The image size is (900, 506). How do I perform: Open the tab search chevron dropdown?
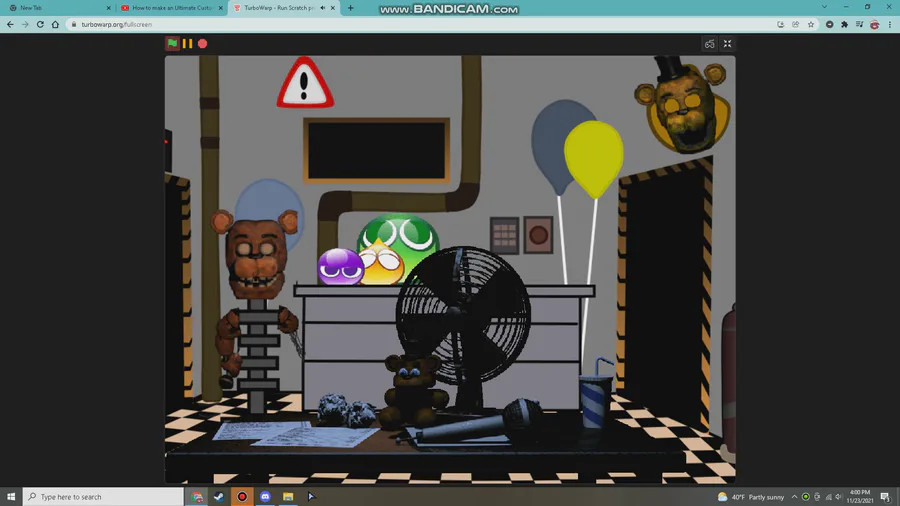point(824,7)
